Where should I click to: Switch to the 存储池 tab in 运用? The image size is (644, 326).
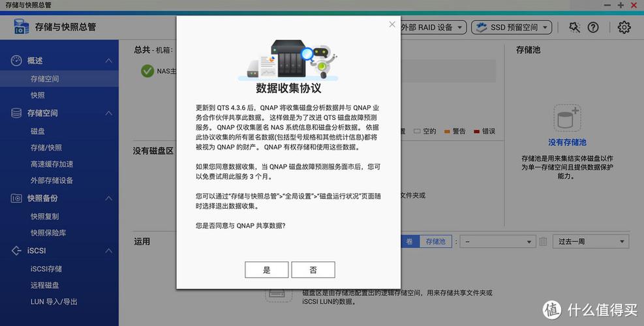tap(435, 241)
